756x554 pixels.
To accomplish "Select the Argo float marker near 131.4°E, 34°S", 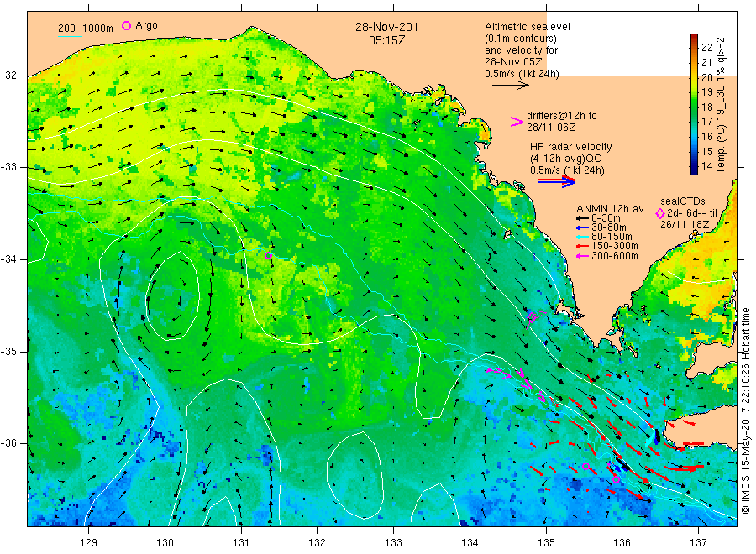I will [269, 256].
